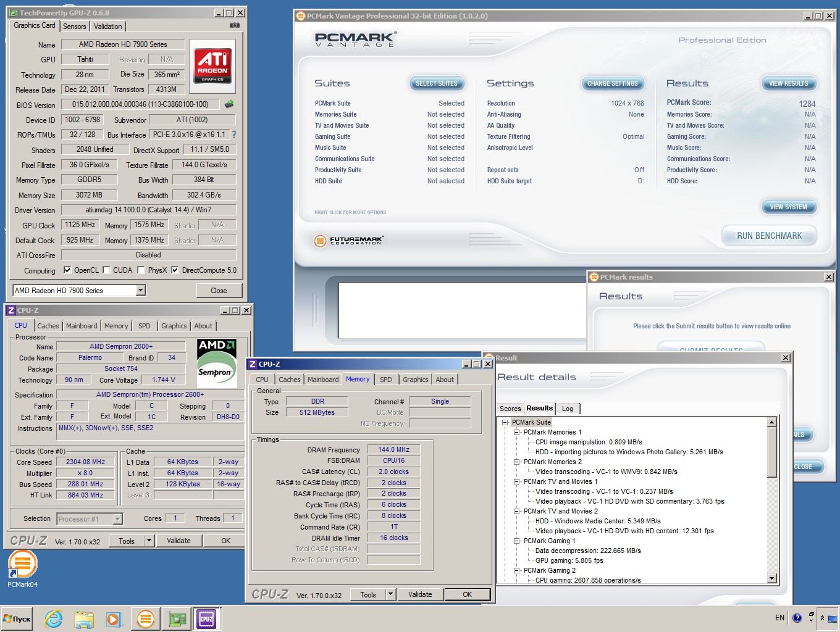Open Windows Media Player taskbar icon
Image resolution: width=840 pixels, height=632 pixels.
click(114, 618)
